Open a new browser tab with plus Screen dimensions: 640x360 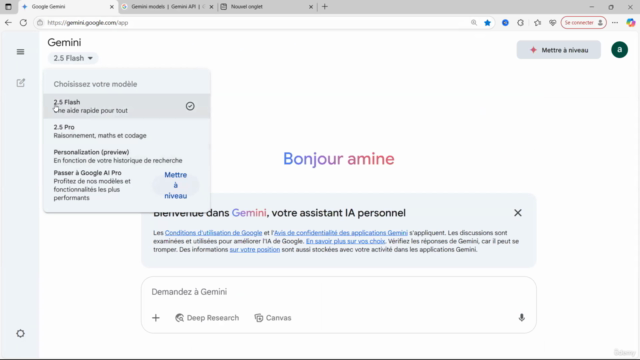coord(324,7)
